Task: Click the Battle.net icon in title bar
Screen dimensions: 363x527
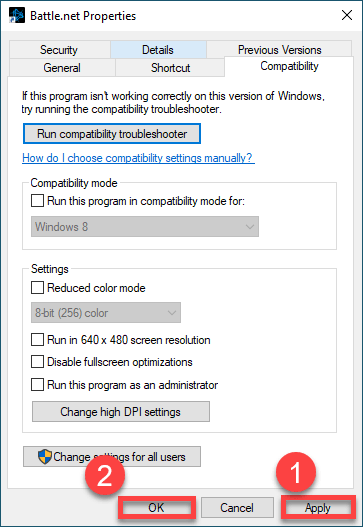Action: click(17, 15)
